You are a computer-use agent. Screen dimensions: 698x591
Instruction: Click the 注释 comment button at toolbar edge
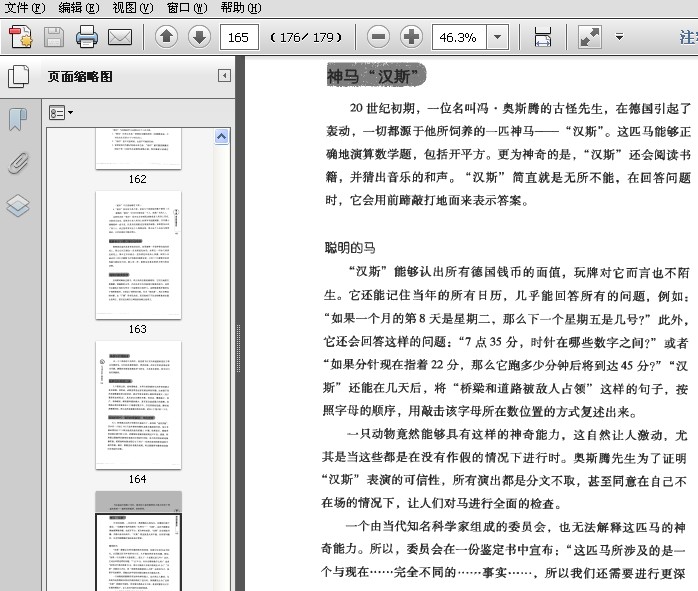688,37
